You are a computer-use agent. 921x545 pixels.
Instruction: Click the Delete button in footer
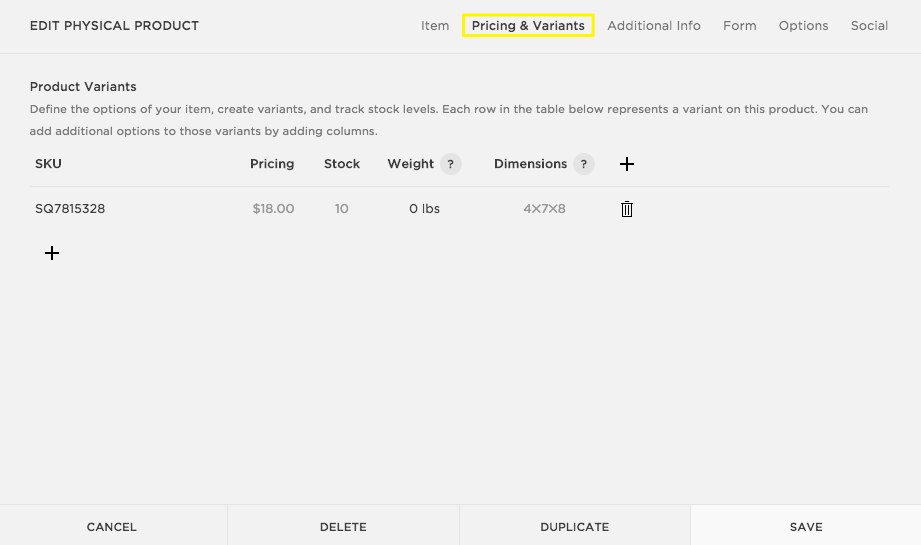(x=343, y=526)
